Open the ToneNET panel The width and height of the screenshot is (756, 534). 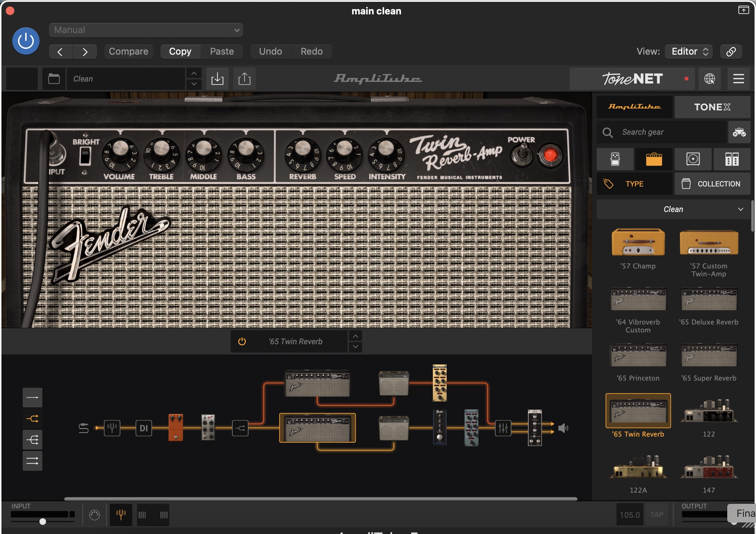(x=633, y=79)
